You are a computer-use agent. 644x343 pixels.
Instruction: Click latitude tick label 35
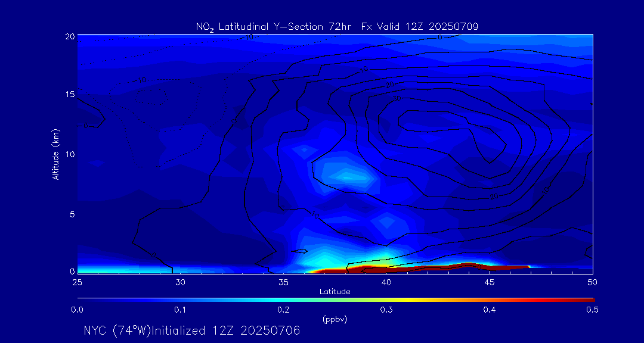(283, 282)
